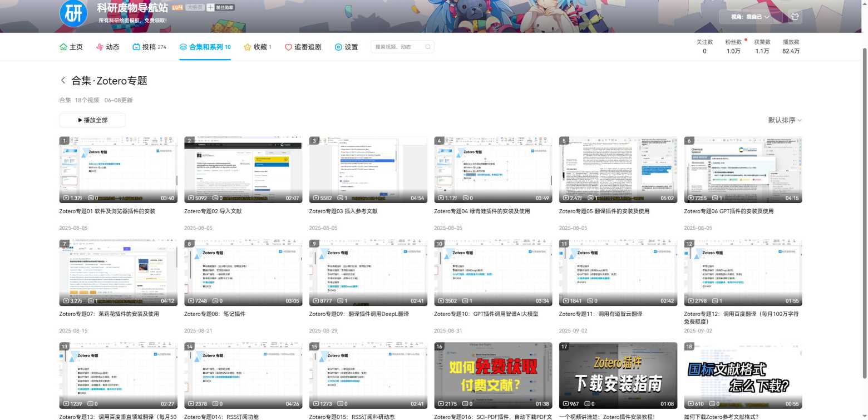The height and width of the screenshot is (420, 868).
Task: Click the date 2025-08-31 under Zotero专题10
Action: tap(448, 331)
